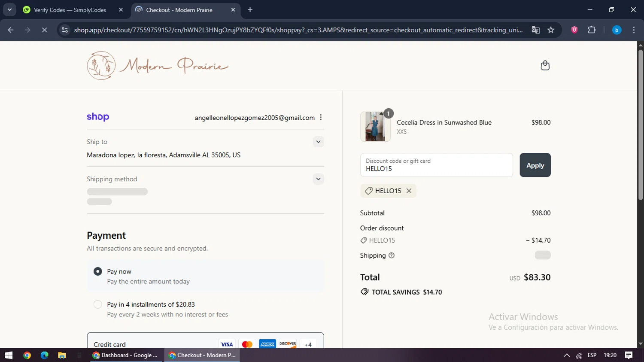644x362 pixels.
Task: Click Cecelia Dress in Sunwashed Blue text
Action: tap(444, 122)
